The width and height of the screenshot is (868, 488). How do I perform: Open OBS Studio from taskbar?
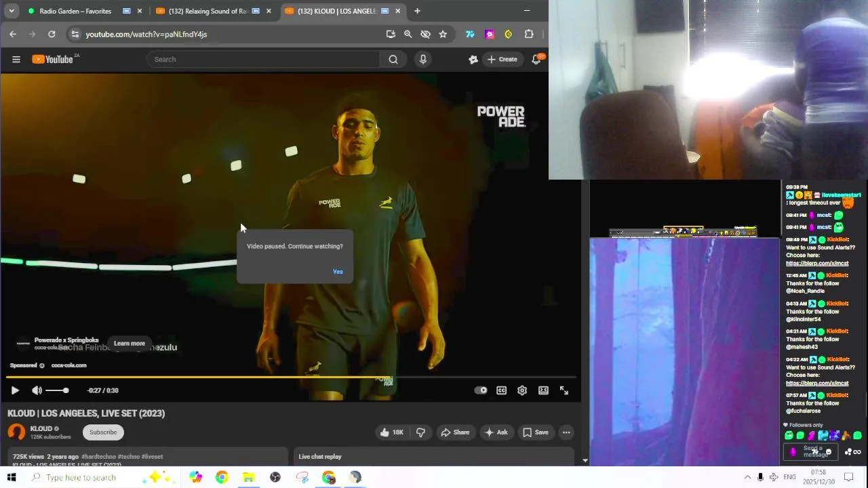pyautogui.click(x=275, y=477)
